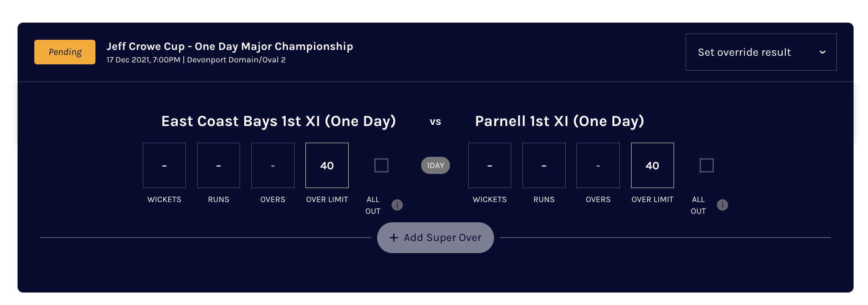The width and height of the screenshot is (868, 305).
Task: Select East Coast Bays Over Limit field showing 40
Action: (x=327, y=165)
